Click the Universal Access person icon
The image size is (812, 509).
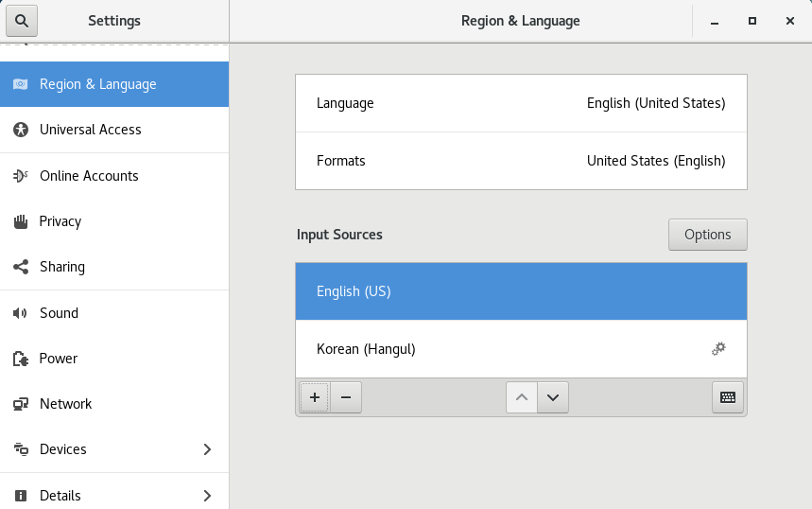click(21, 130)
